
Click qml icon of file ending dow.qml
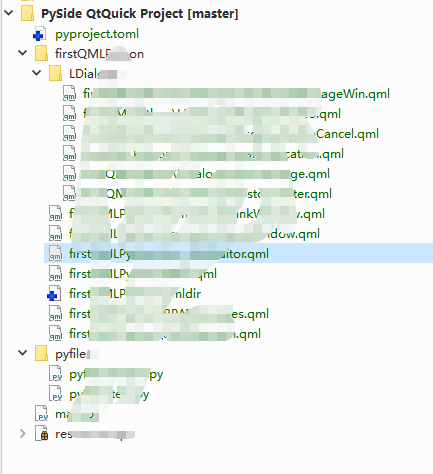coord(55,234)
